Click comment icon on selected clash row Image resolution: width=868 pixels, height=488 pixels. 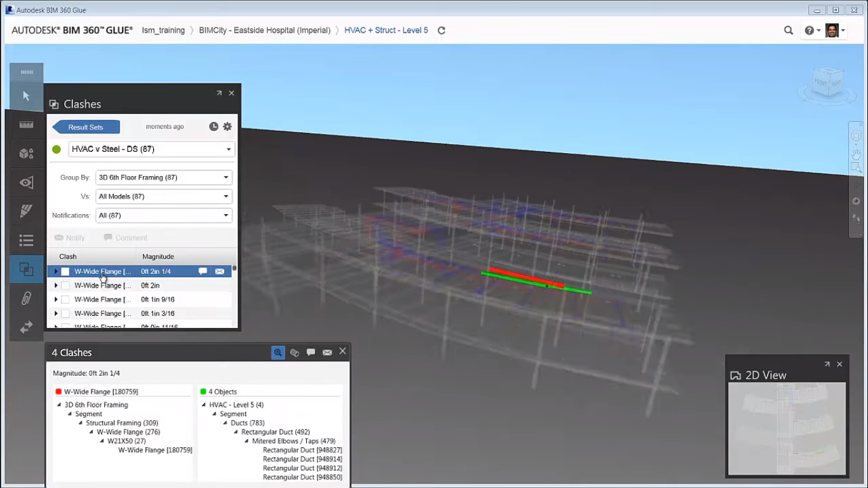[x=203, y=271]
